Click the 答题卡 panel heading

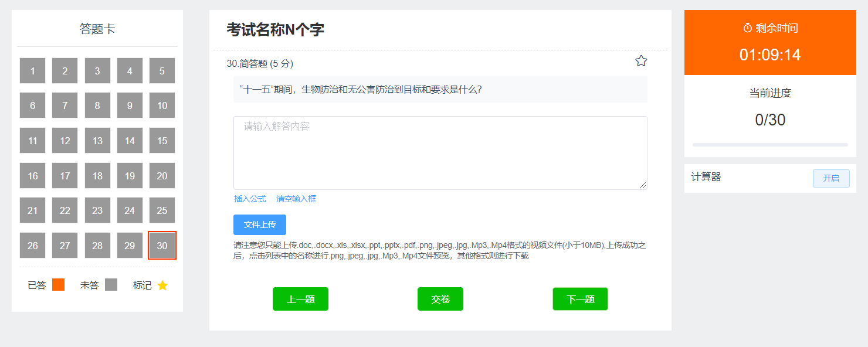[x=97, y=29]
